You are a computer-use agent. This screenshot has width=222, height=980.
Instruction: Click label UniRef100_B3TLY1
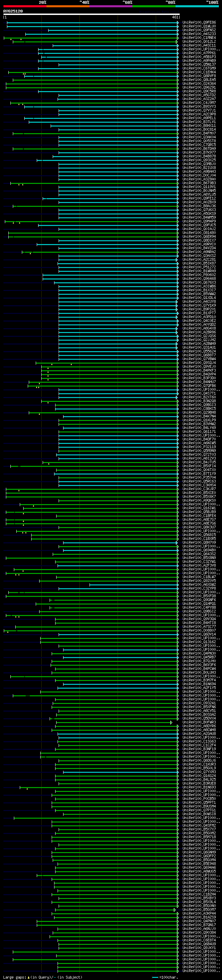199,122
